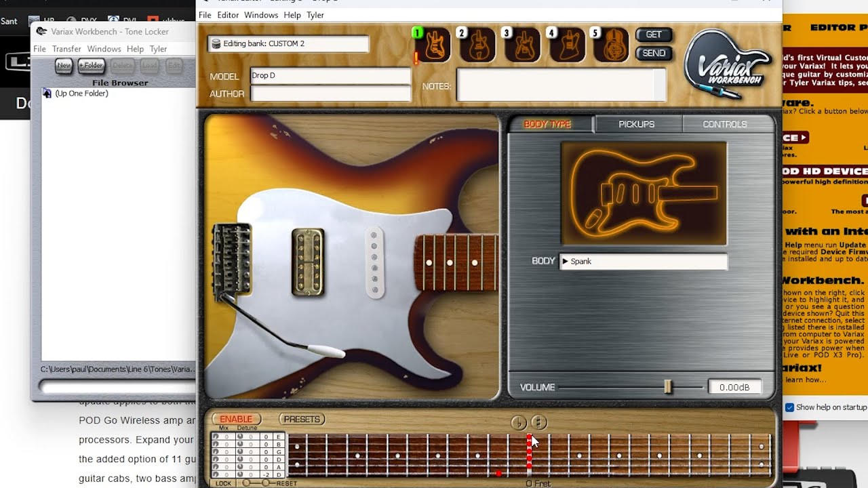Click the VOLUME slider handle

pyautogui.click(x=668, y=387)
